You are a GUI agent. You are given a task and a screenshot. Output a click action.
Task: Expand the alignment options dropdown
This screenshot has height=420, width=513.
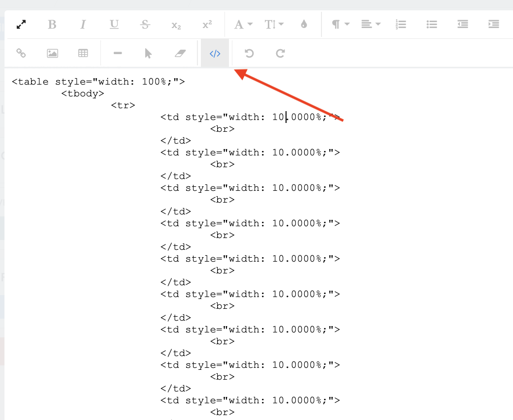click(x=370, y=24)
